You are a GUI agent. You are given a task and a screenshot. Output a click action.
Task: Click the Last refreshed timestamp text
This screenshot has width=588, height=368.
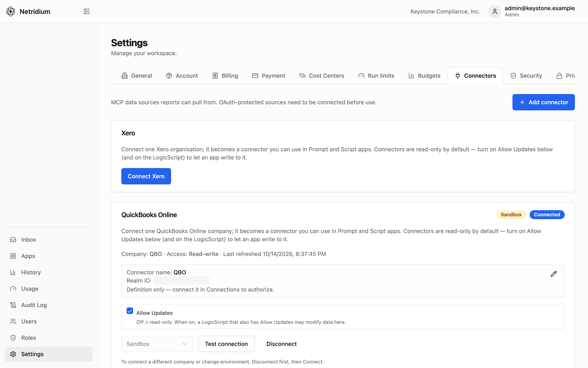[x=275, y=254]
